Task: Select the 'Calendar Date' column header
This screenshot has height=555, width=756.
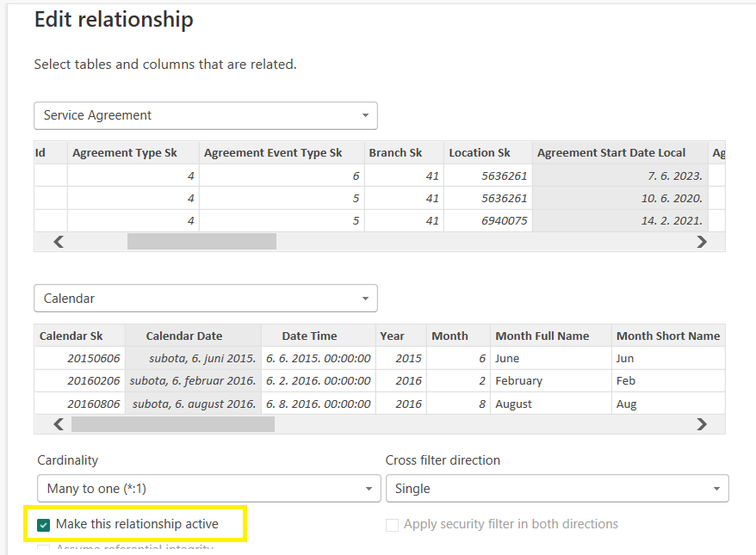Action: (193, 336)
